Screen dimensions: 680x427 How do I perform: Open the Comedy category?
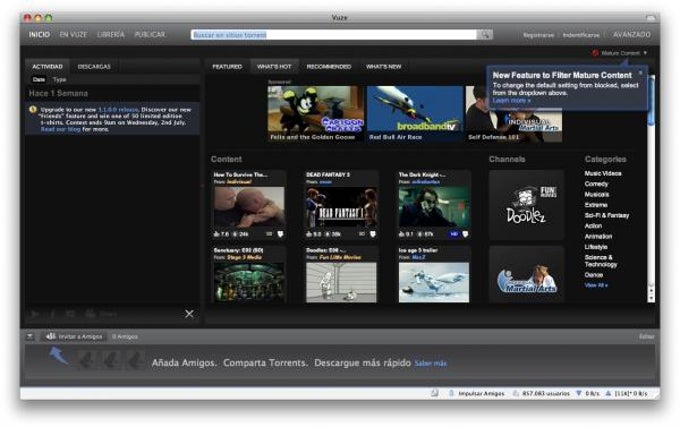click(x=596, y=184)
